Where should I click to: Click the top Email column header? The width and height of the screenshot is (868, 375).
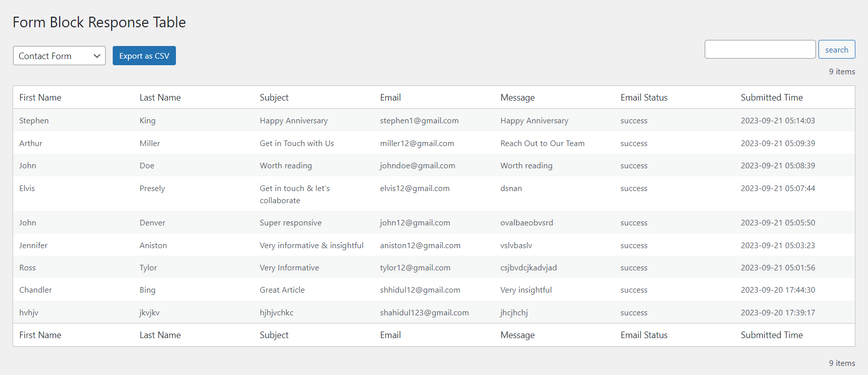[x=390, y=98]
